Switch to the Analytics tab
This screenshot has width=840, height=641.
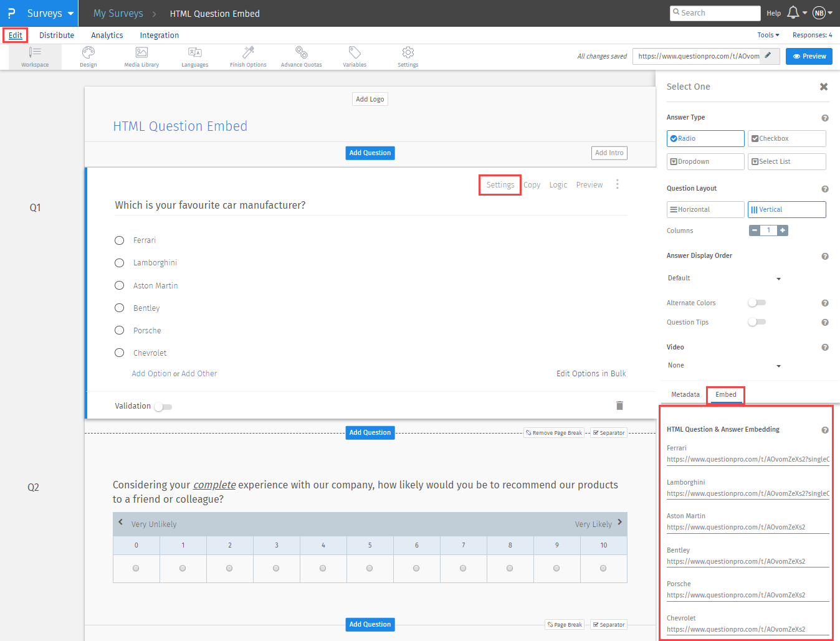pos(107,36)
